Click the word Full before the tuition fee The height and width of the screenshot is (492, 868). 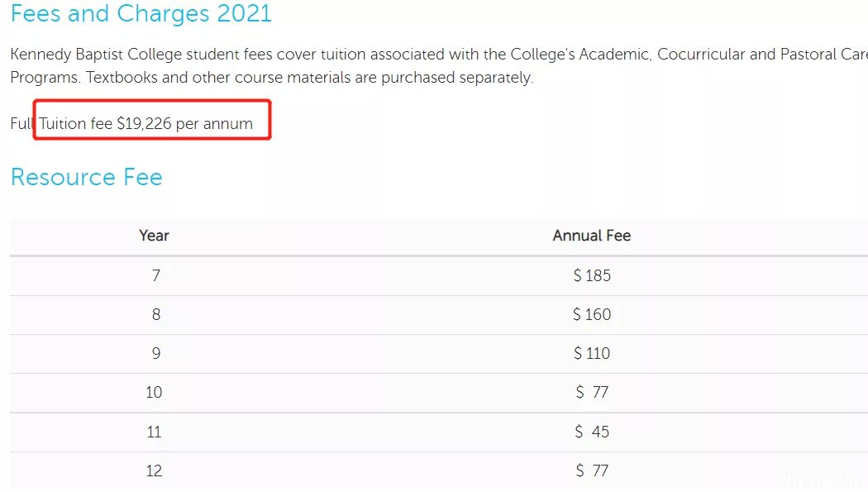point(22,123)
